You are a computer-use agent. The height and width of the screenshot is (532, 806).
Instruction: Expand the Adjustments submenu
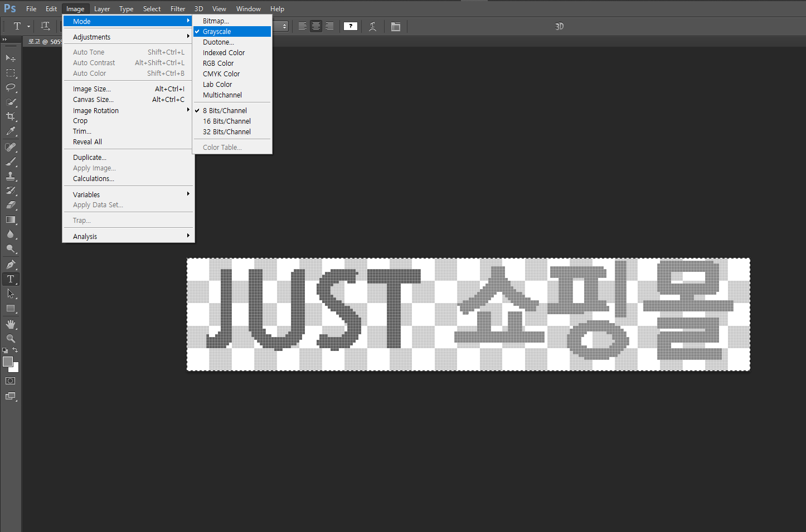pos(128,37)
